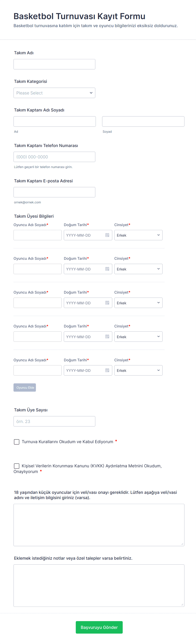Viewport: 196px width, 644px height.
Task: Click the Oyuncu Ekle button
Action: click(25, 387)
